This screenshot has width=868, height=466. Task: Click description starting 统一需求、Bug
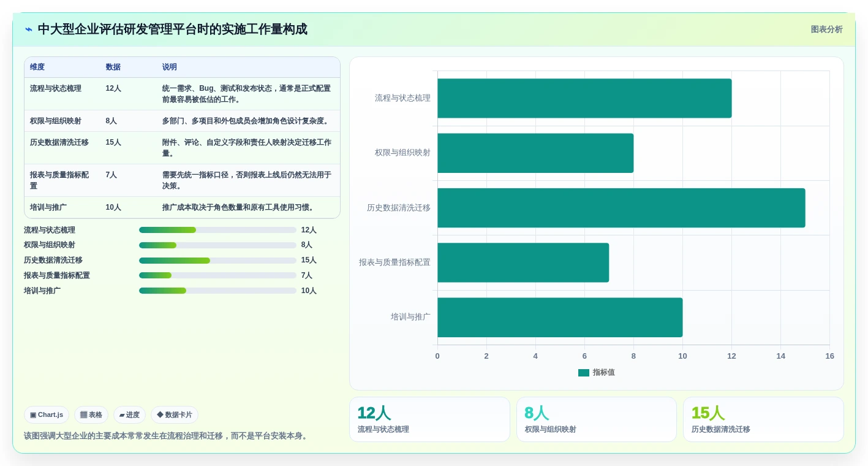click(x=246, y=94)
